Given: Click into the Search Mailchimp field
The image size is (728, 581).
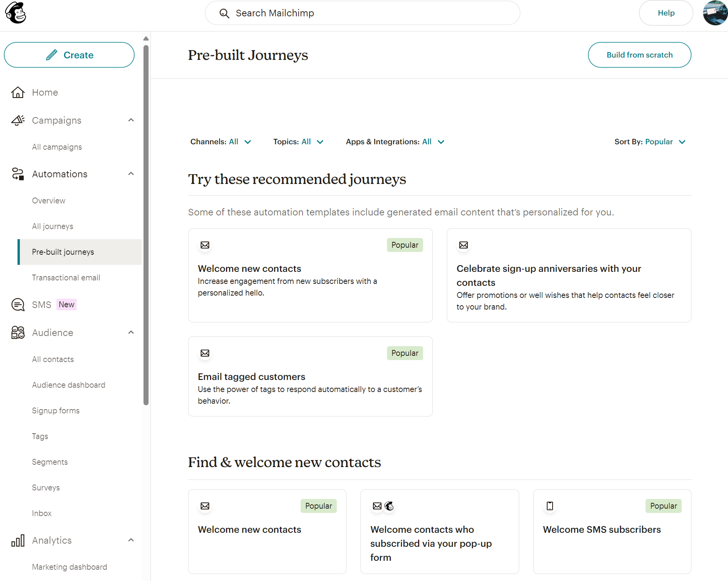Looking at the screenshot, I should [x=362, y=13].
